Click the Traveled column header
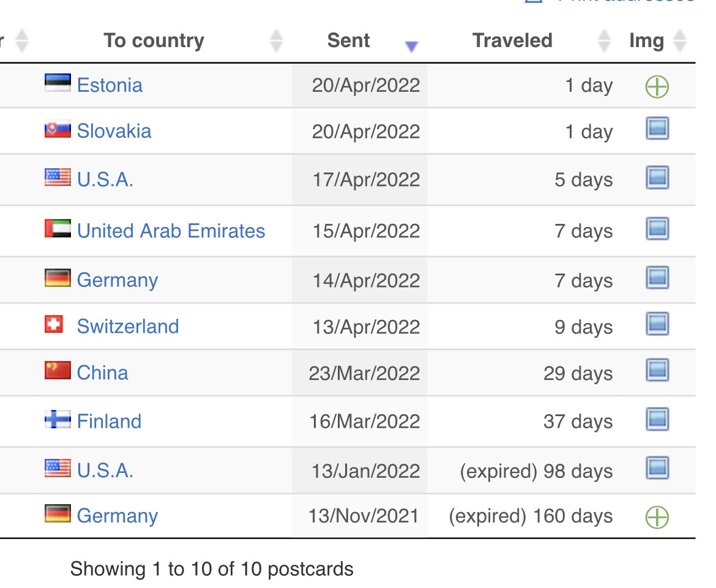The height and width of the screenshot is (588, 716). click(512, 40)
